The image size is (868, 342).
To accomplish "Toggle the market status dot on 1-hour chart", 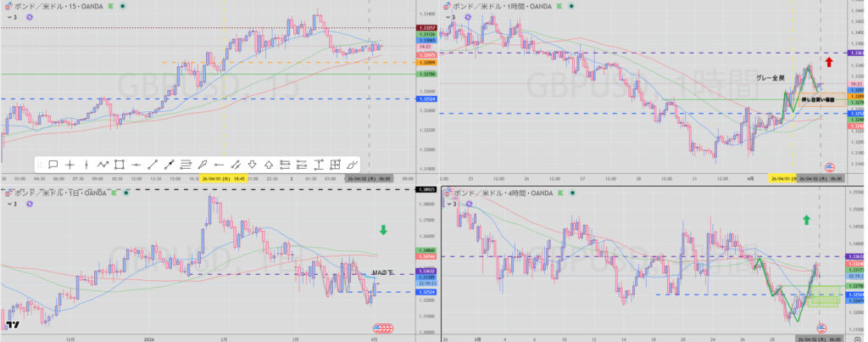I will tap(569, 5).
